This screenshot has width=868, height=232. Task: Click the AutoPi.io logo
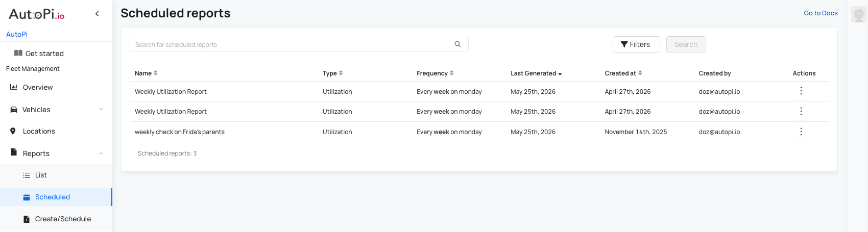point(37,14)
